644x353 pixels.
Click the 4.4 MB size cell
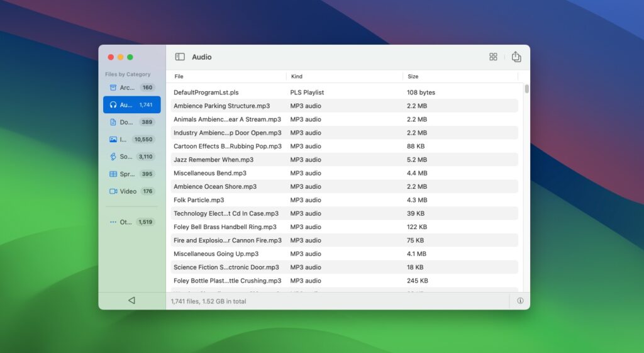[417, 173]
